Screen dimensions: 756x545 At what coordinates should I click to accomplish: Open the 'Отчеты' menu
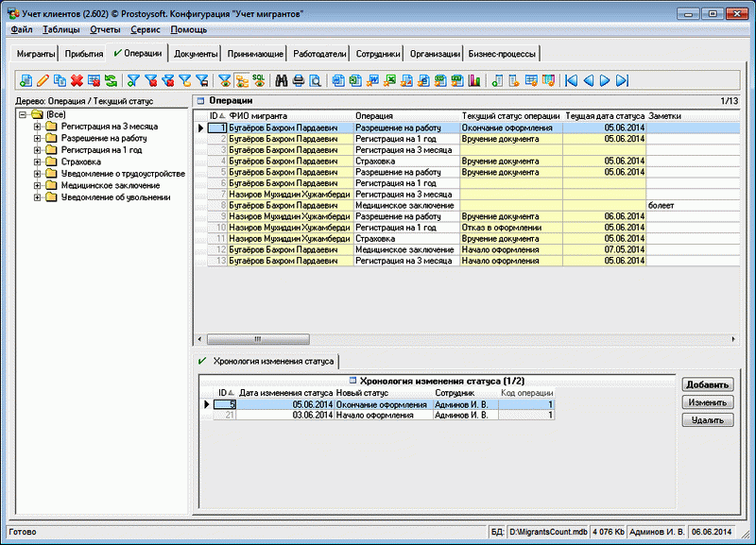click(x=104, y=29)
